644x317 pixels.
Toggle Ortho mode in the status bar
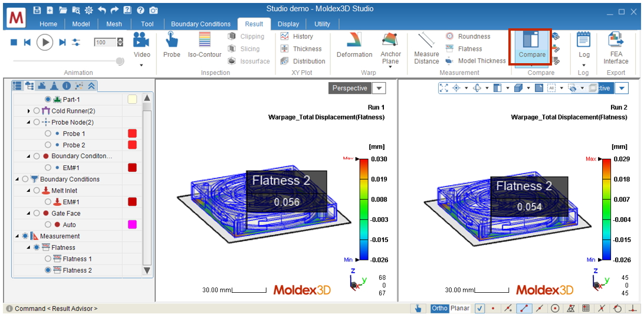coord(439,308)
